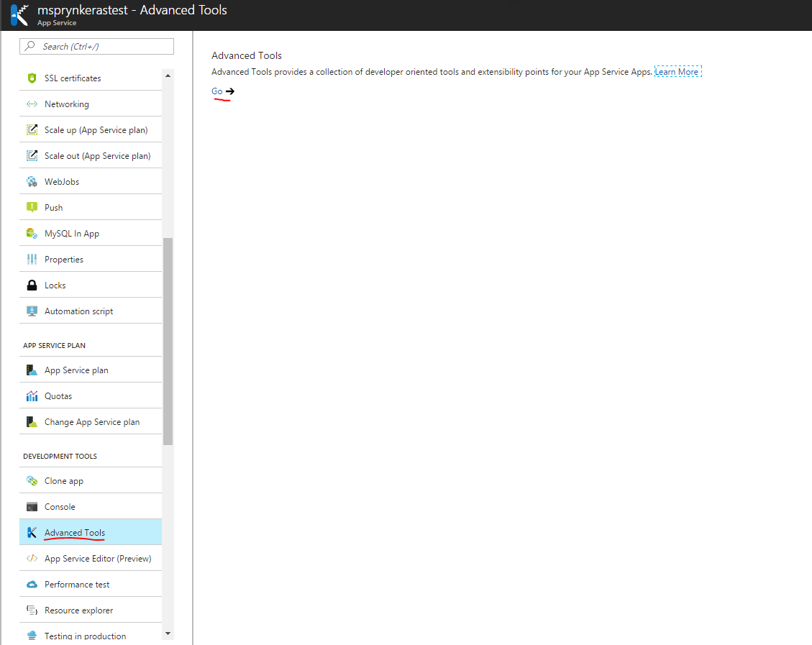Open the Networking blade
This screenshot has width=812, height=645.
click(x=91, y=104)
